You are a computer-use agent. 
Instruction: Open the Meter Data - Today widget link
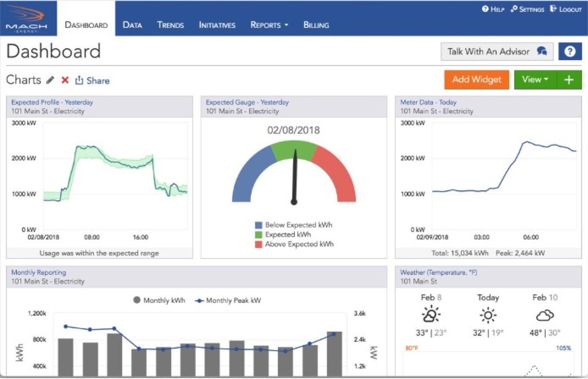(x=428, y=102)
